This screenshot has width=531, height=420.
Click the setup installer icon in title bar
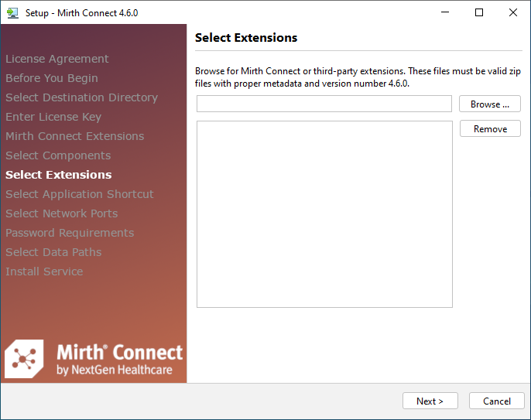[12, 12]
